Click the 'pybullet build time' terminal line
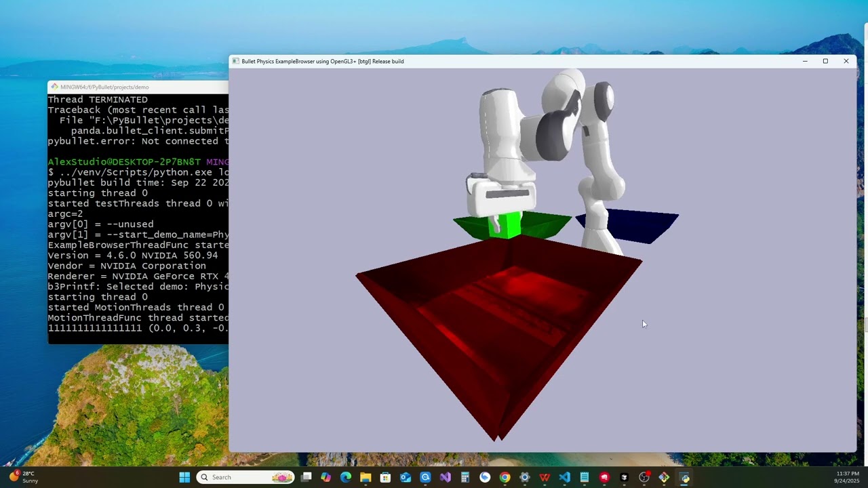Image resolution: width=868 pixels, height=488 pixels. point(138,183)
